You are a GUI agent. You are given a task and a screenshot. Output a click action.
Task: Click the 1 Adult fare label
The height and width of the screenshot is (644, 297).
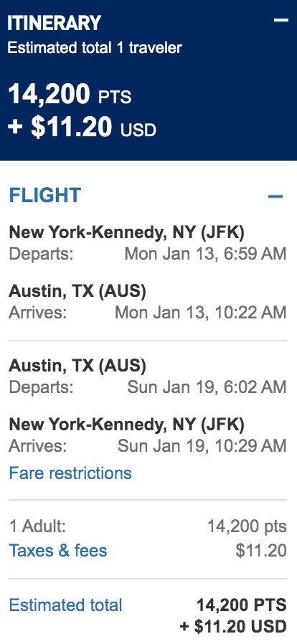37,526
